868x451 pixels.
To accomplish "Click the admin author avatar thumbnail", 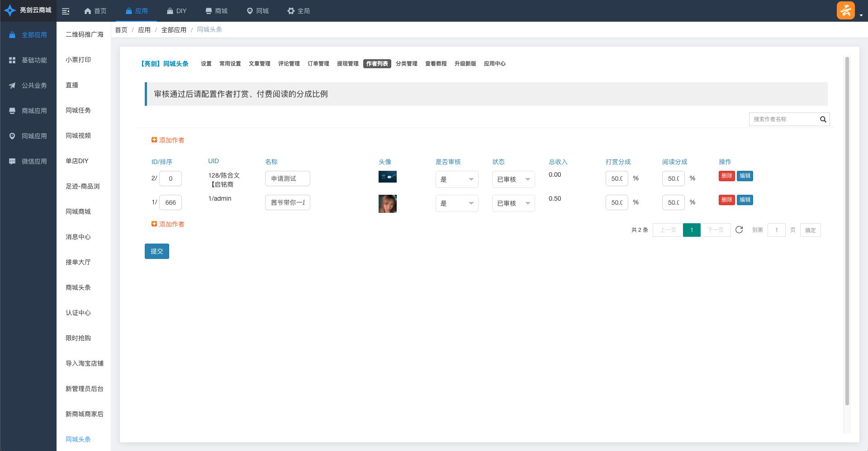I will click(x=387, y=204).
